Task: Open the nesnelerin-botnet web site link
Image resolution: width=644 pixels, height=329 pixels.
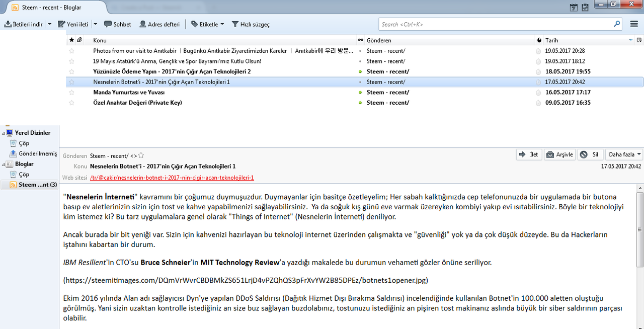Action: 172,178
